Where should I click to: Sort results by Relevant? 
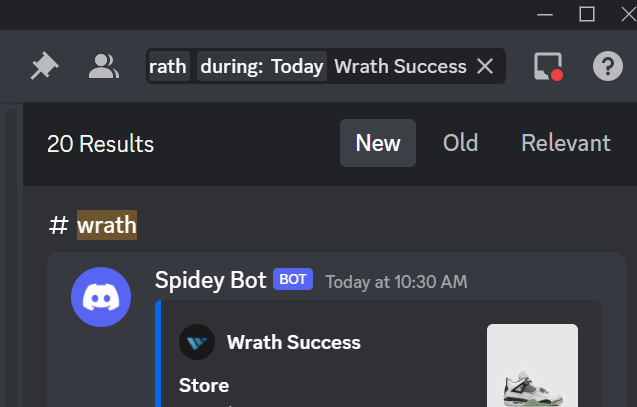click(x=566, y=143)
